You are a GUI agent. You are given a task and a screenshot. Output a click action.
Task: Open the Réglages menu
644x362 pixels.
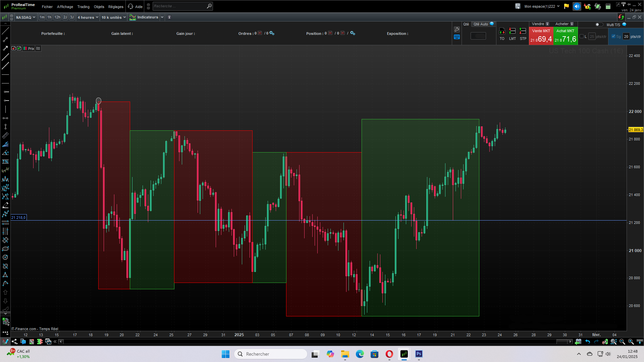point(116,7)
